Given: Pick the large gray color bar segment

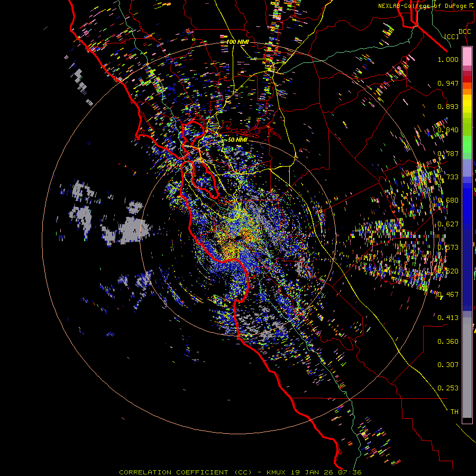Looking at the screenshot, I should [467, 368].
